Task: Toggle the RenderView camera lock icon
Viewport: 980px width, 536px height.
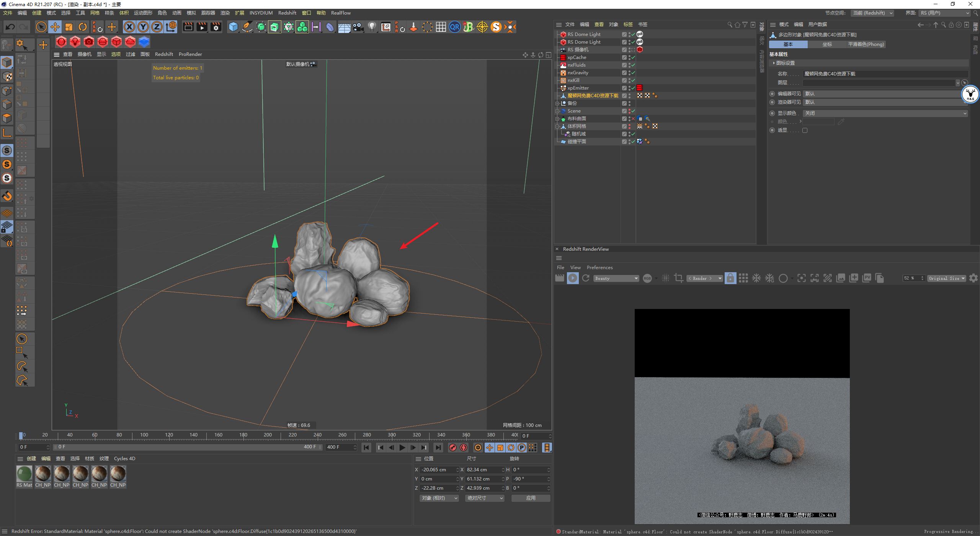Action: pyautogui.click(x=730, y=278)
